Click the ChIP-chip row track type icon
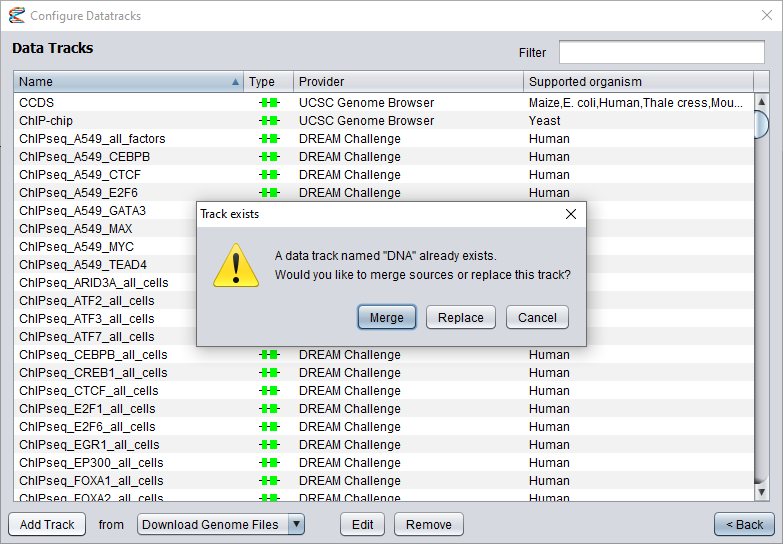 [x=268, y=121]
